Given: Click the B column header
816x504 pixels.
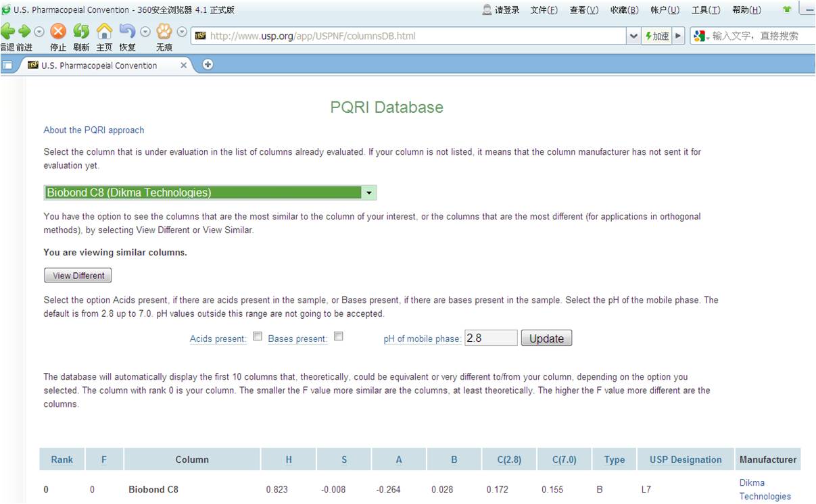Looking at the screenshot, I should 454,459.
